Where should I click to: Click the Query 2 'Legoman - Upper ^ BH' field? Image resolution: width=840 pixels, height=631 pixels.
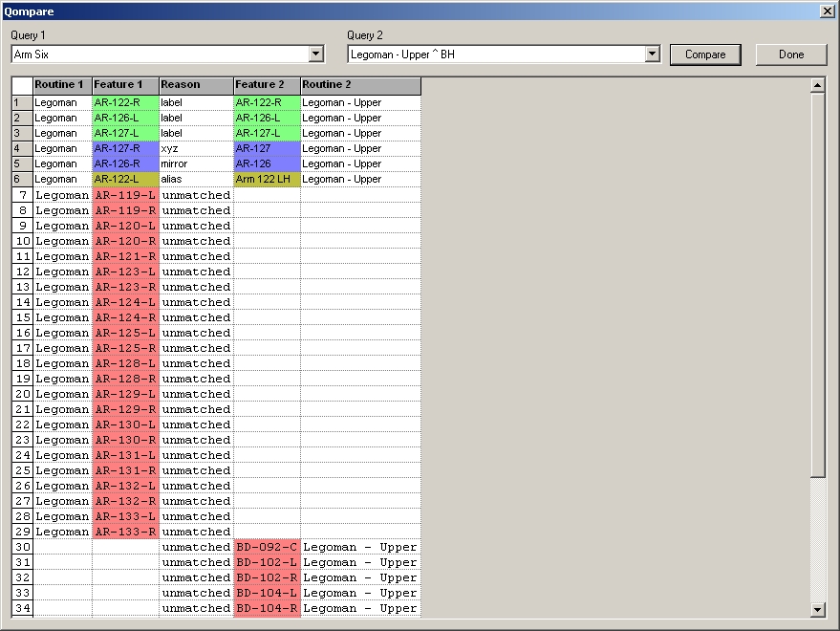tap(496, 54)
